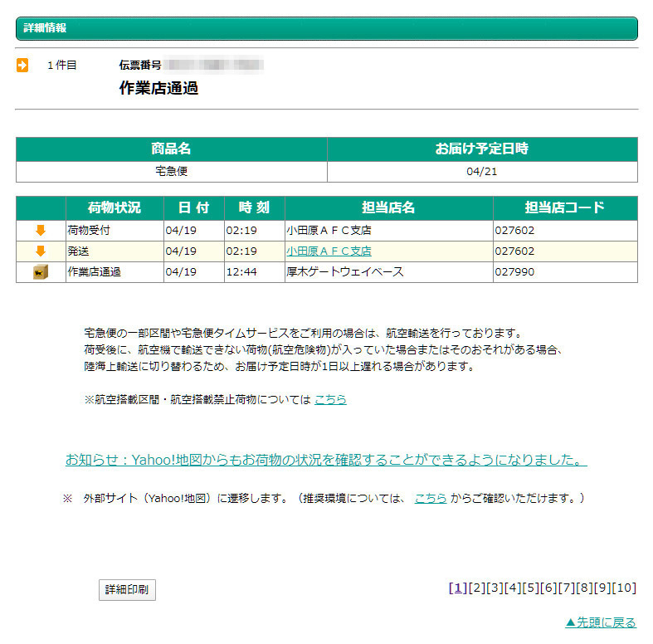Open こちら link for 推奨環境 details
653x644 pixels.
[x=431, y=498]
